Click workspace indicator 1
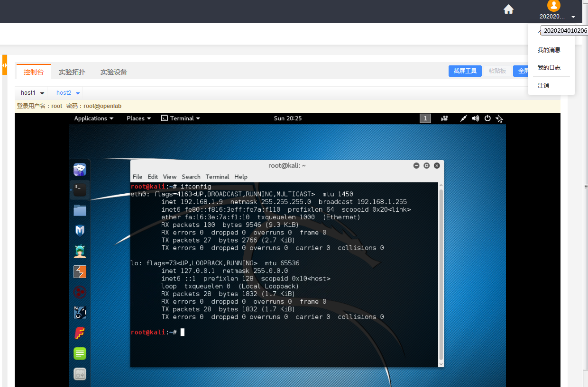The image size is (588, 387). tap(425, 118)
